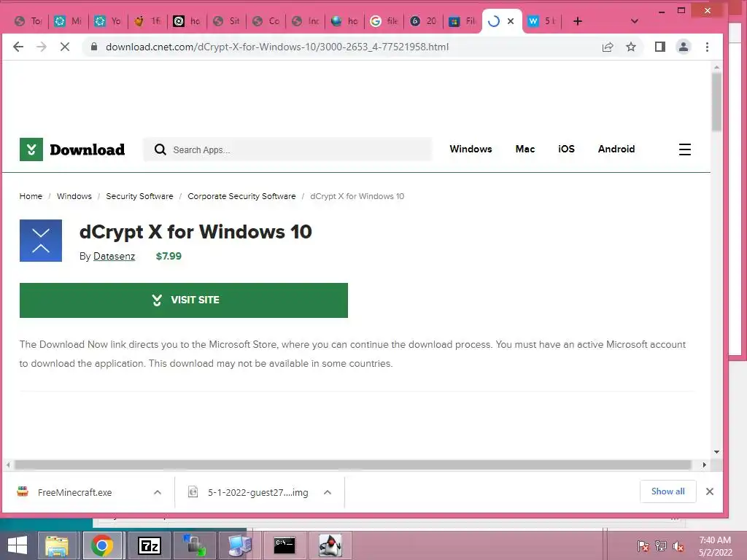Click the green Download logo icon
This screenshot has height=560, width=747.
click(x=31, y=149)
